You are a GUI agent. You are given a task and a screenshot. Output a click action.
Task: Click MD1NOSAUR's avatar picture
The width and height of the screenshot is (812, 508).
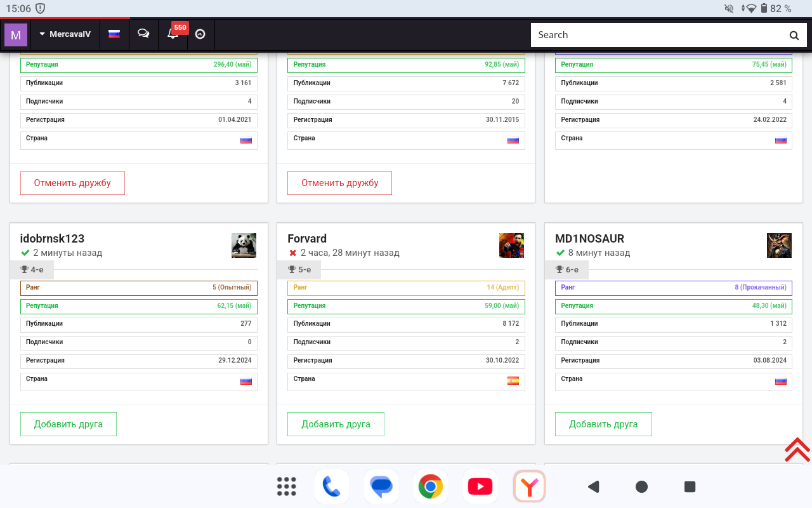pos(779,245)
